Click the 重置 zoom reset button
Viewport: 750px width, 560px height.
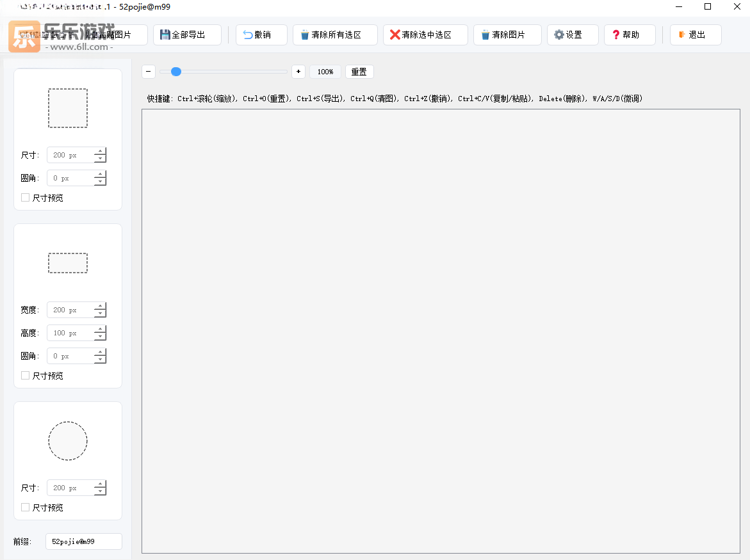[359, 72]
